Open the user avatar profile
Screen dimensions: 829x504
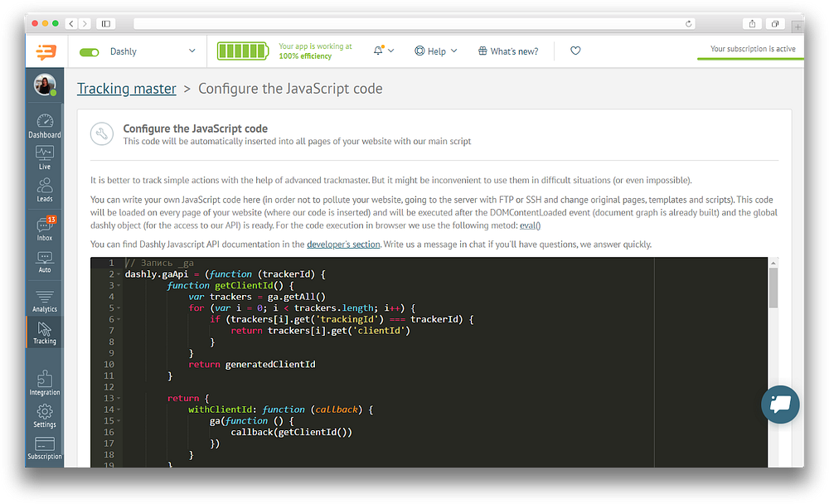pos(45,85)
